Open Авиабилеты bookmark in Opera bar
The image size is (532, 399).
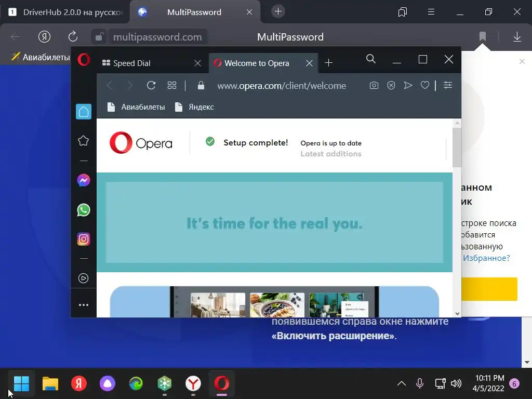pyautogui.click(x=136, y=107)
